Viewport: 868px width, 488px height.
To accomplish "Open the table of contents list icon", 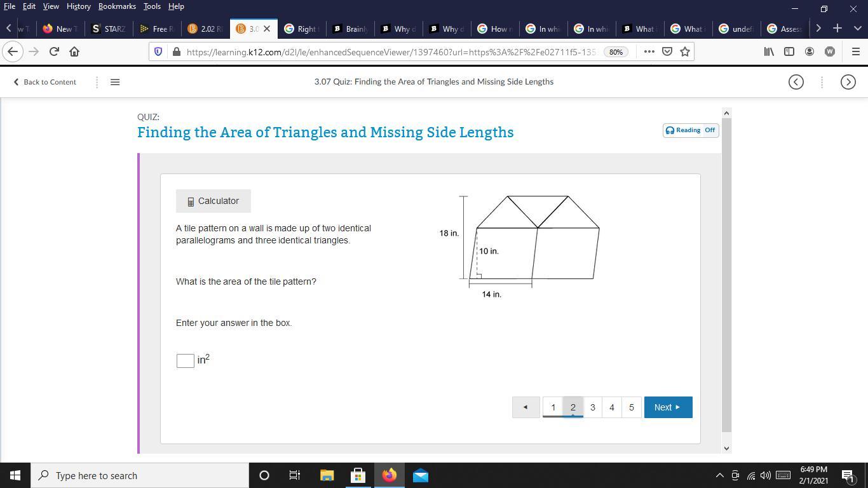I will point(115,82).
